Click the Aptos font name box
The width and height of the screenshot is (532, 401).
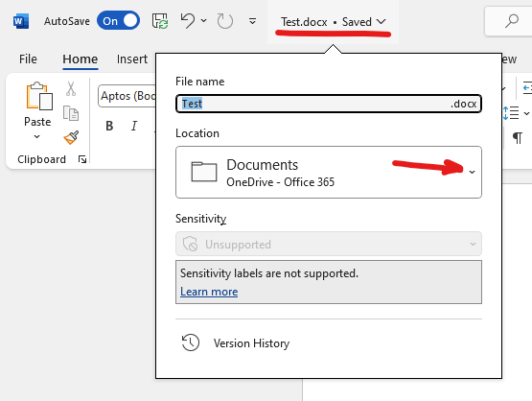point(127,96)
